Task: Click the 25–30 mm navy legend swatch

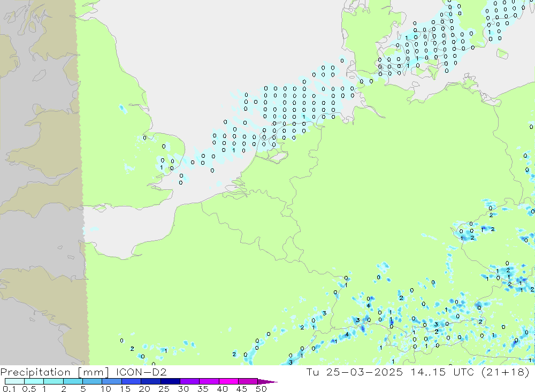Action: (170, 381)
